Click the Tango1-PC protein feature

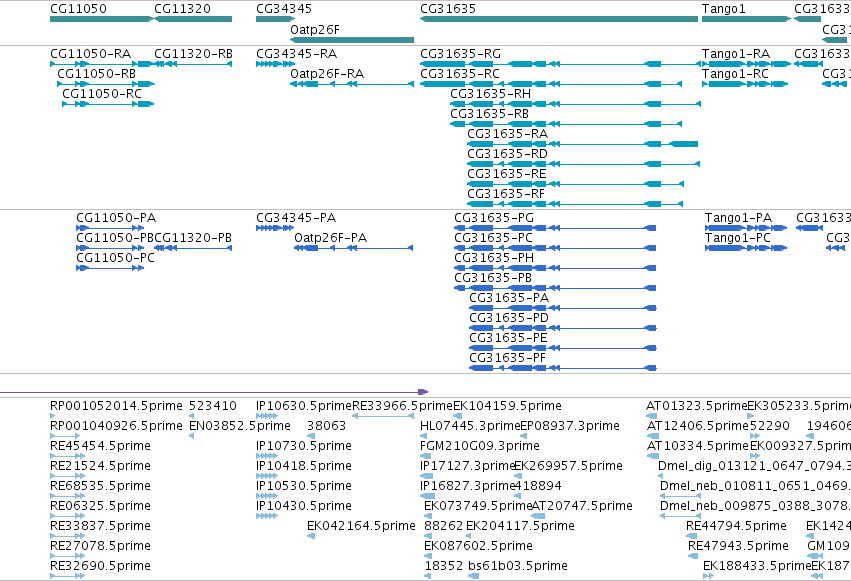(x=746, y=248)
